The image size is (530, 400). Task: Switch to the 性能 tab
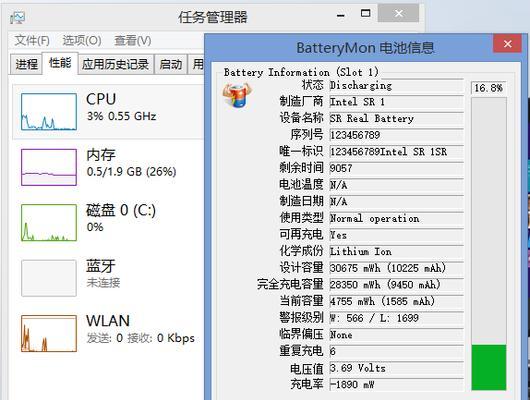click(x=60, y=63)
